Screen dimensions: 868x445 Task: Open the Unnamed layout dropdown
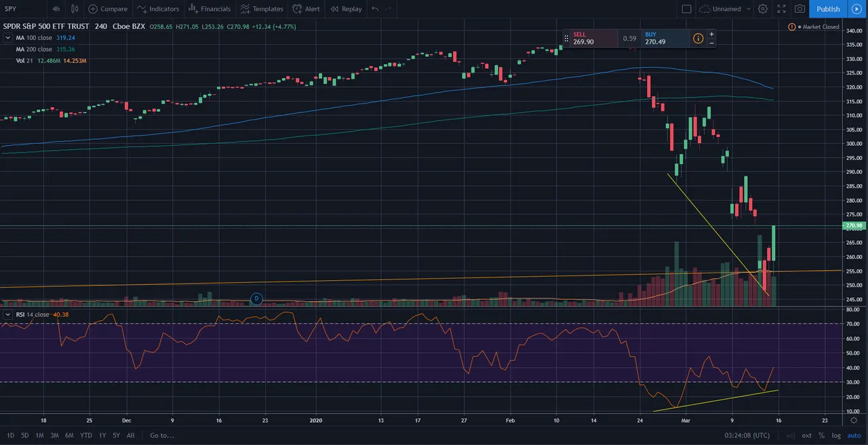[x=725, y=9]
